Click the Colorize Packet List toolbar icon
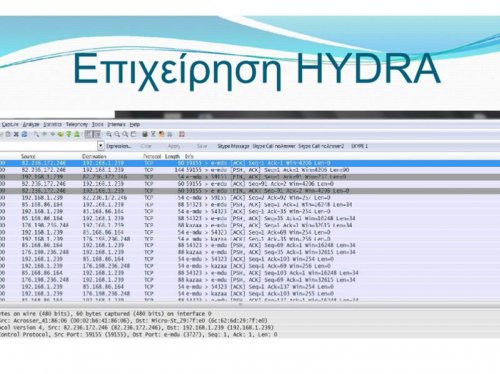Image resolution: width=500 pixels, height=374 pixels. [88, 134]
